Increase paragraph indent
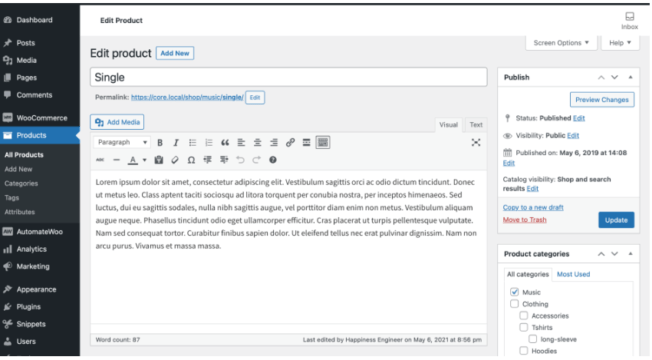 click(224, 160)
